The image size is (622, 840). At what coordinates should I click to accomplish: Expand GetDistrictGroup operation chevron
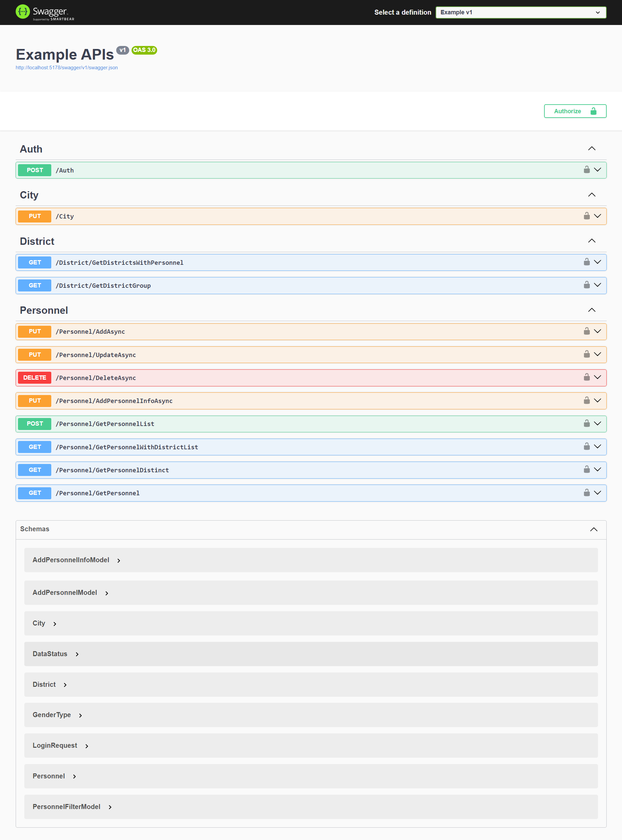tap(597, 285)
